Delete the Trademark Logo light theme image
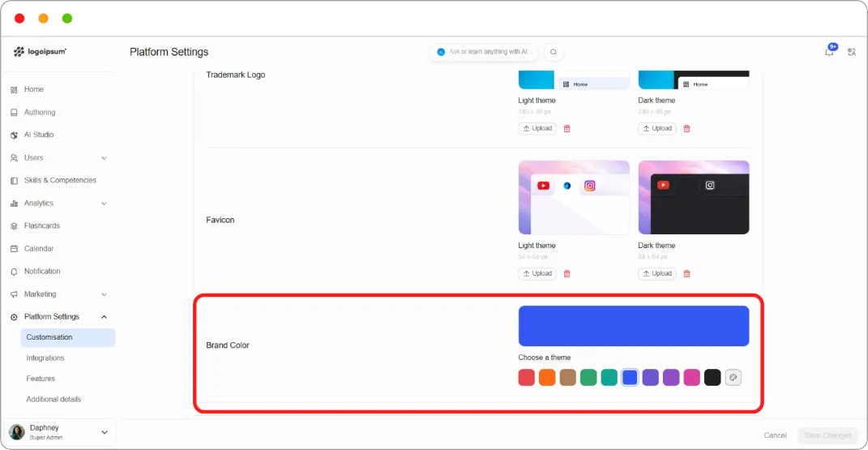 point(567,128)
